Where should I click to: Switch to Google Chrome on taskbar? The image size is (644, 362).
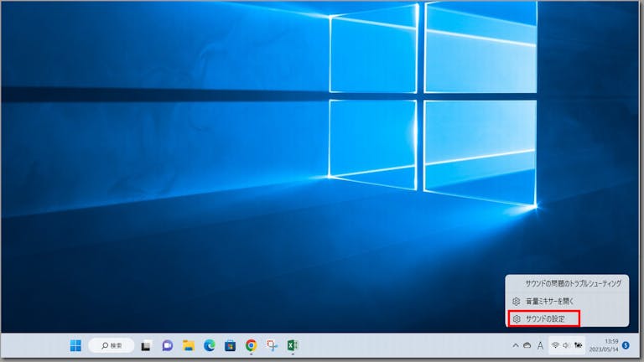click(x=251, y=345)
